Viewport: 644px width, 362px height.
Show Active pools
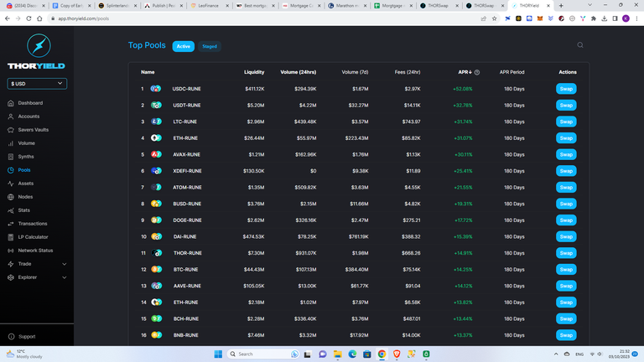pyautogui.click(x=183, y=46)
